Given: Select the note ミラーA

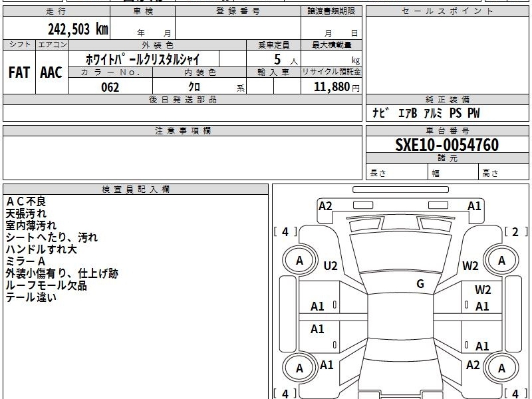Looking at the screenshot, I should pos(25,261).
